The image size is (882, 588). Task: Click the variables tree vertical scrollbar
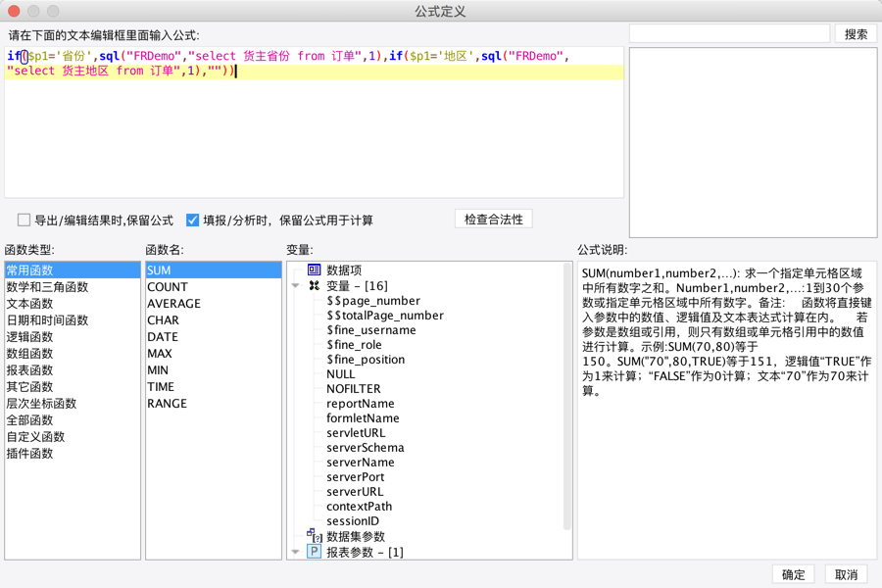click(x=566, y=397)
